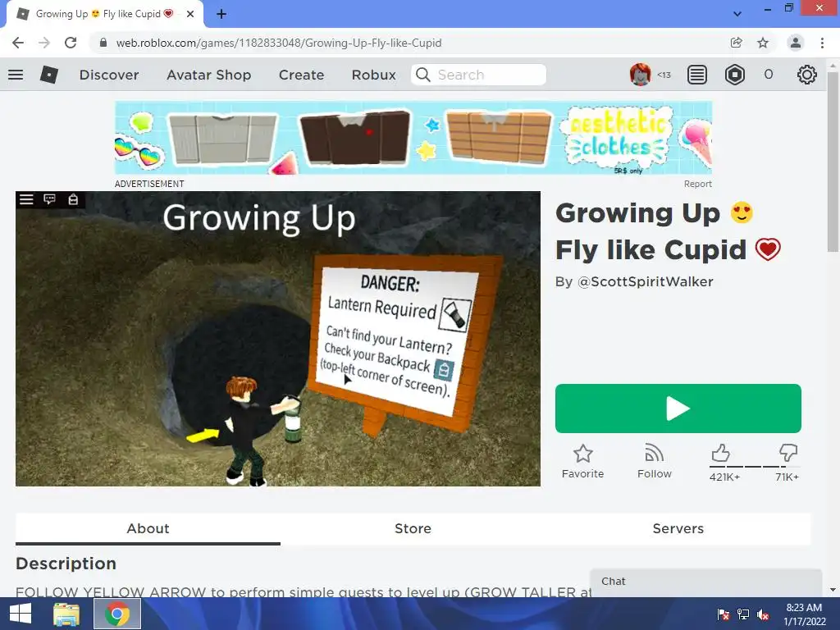Click the Robux hexagon icon

(734, 75)
